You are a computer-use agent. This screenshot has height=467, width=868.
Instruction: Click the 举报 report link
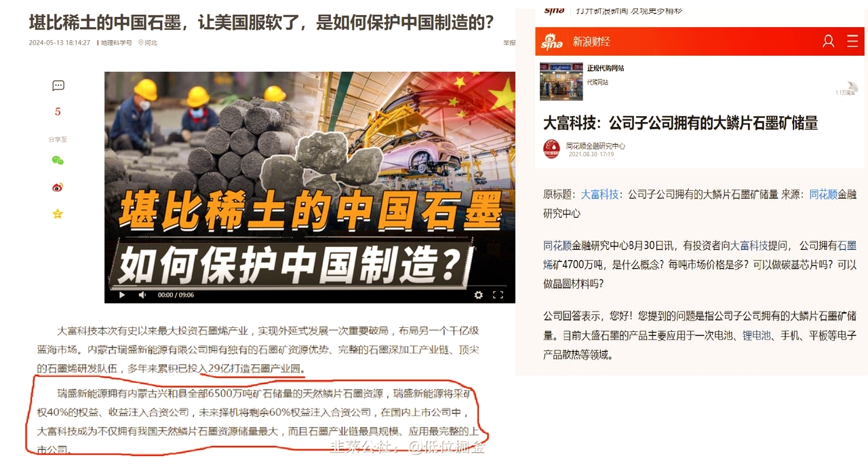509,42
